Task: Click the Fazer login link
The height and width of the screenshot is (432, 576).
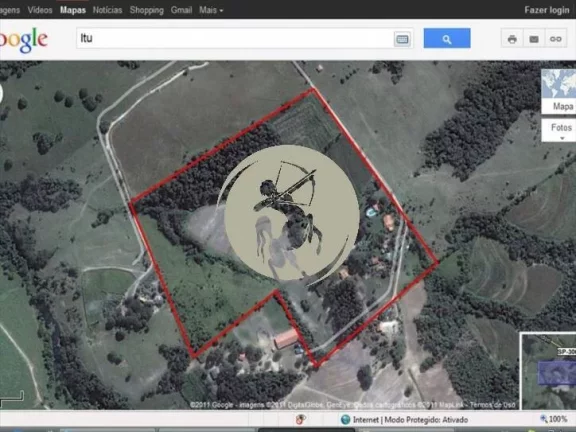Action: tap(547, 10)
